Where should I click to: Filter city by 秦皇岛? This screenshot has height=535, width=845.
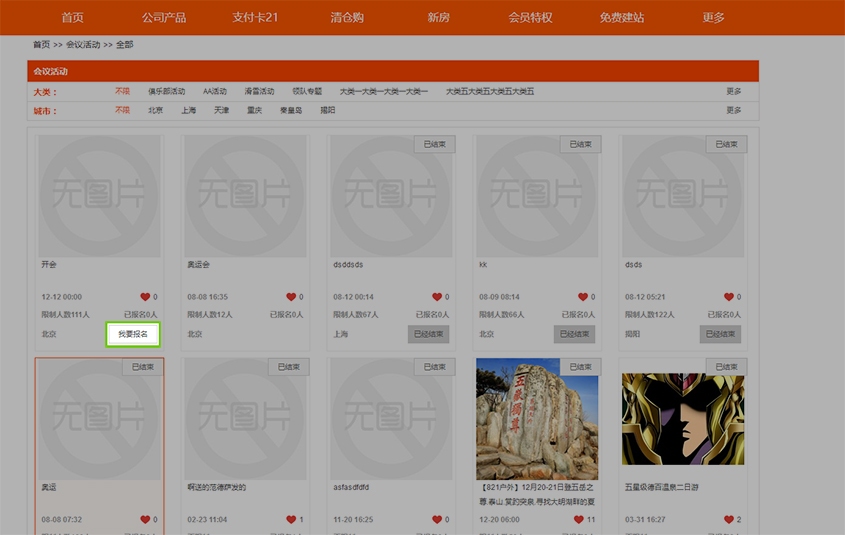(x=291, y=110)
